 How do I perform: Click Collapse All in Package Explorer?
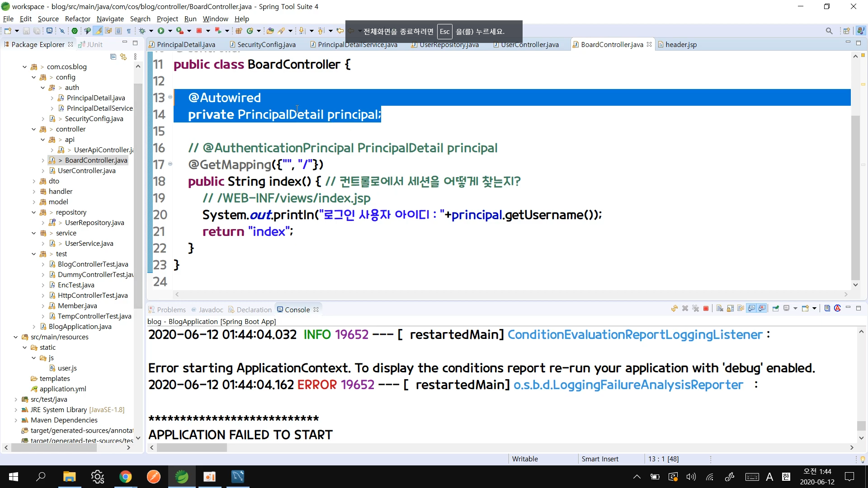tap(113, 57)
